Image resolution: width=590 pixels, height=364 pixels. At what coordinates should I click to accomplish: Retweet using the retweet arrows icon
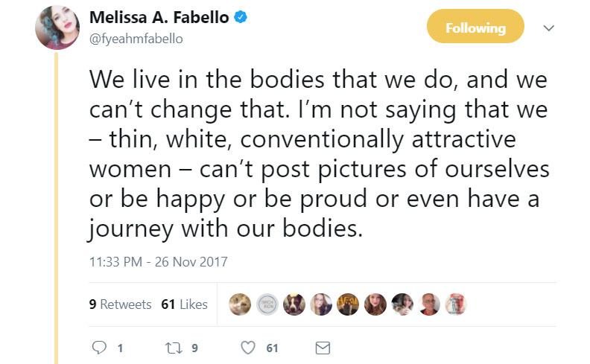tap(171, 347)
